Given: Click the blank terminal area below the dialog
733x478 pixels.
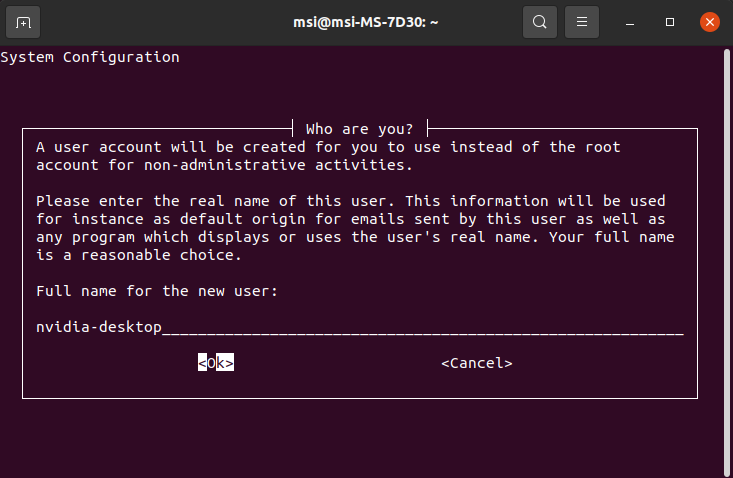Looking at the screenshot, I should pos(360,439).
